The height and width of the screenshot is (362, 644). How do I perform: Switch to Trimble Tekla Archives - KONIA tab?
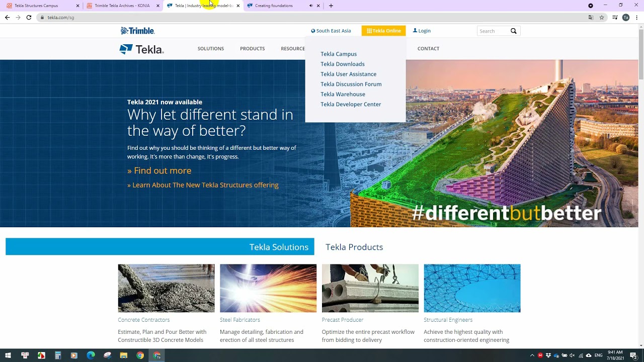pos(122,6)
